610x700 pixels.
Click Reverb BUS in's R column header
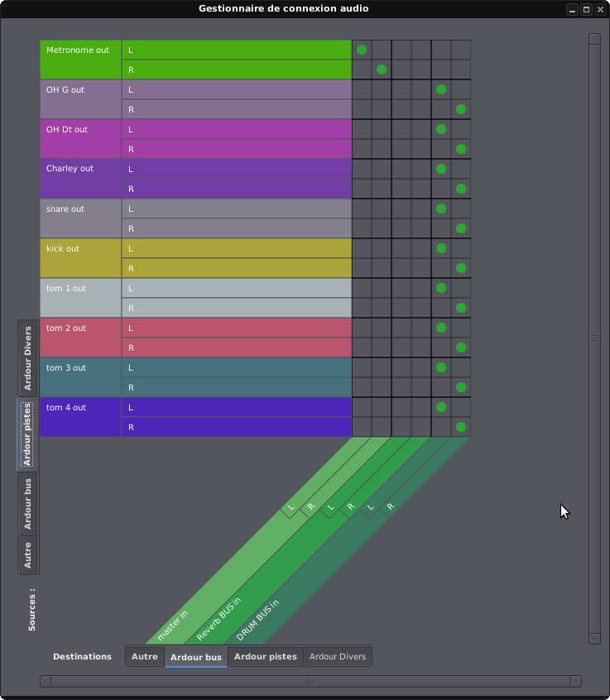tap(351, 506)
